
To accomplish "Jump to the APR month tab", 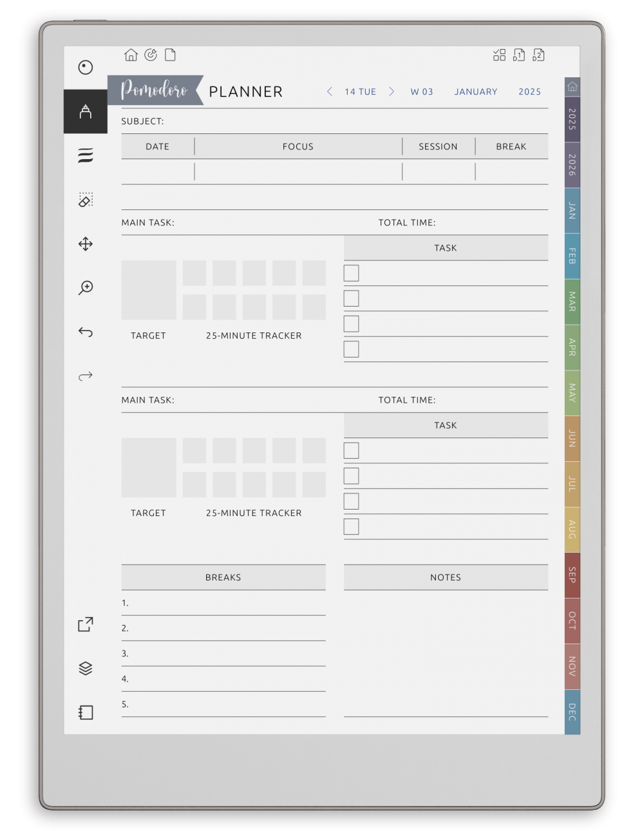I will point(572,347).
